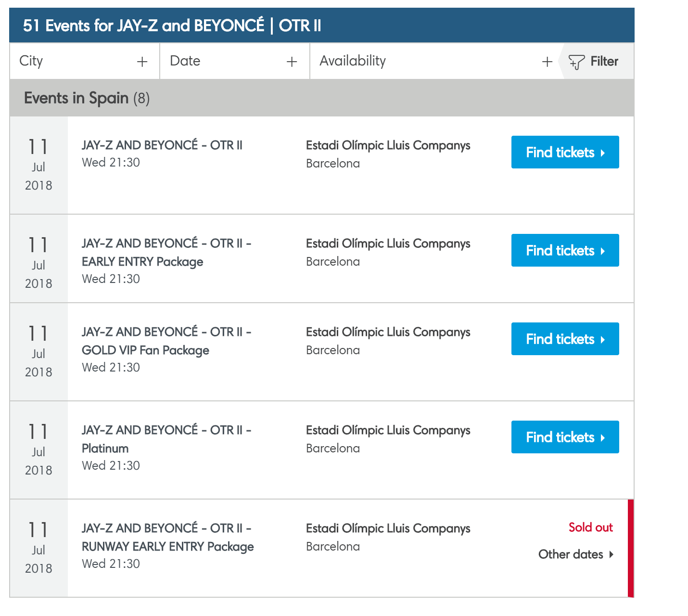Click date block of first OTR II row
The height and width of the screenshot is (616, 688).
[x=38, y=165]
